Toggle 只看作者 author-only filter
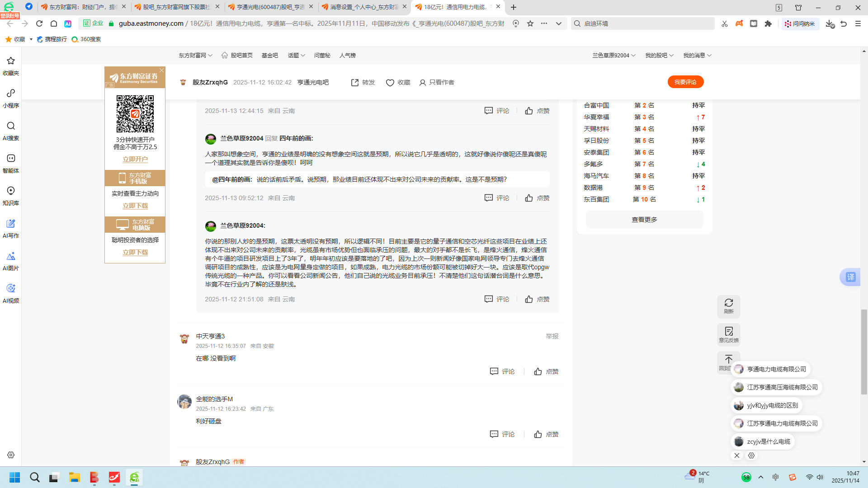This screenshot has width=868, height=488. [x=437, y=82]
